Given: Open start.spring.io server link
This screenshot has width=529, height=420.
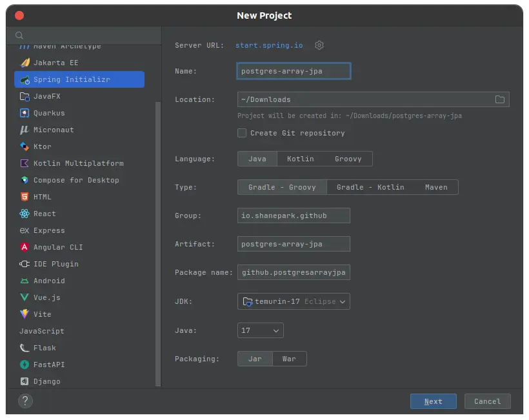Looking at the screenshot, I should click(x=269, y=45).
